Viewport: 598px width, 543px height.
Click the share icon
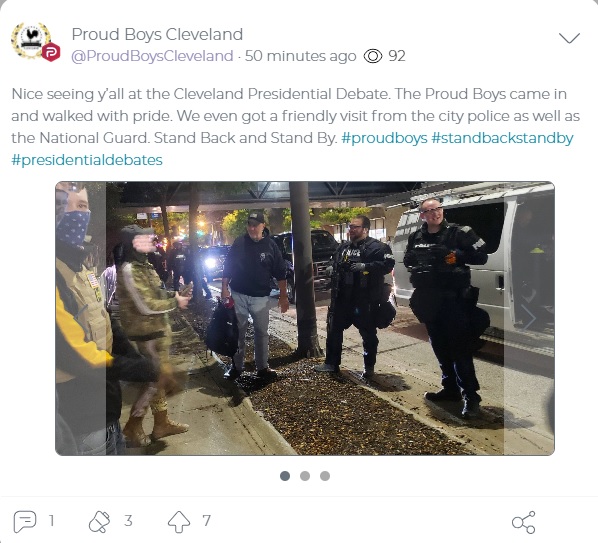point(524,522)
